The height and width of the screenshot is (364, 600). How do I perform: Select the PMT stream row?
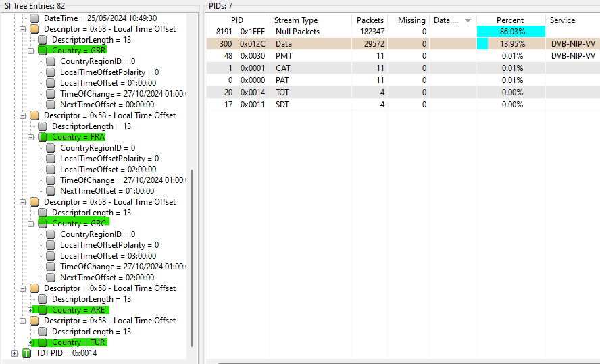(x=403, y=56)
